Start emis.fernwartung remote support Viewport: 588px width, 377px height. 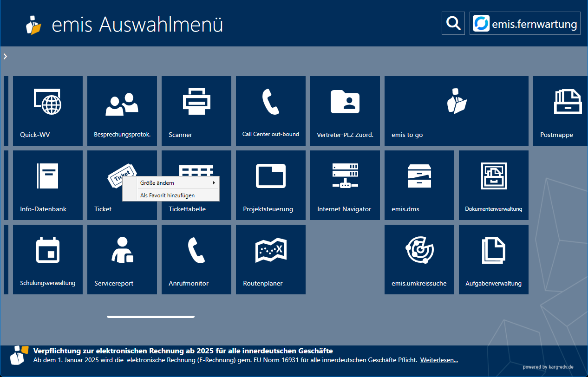pos(525,23)
